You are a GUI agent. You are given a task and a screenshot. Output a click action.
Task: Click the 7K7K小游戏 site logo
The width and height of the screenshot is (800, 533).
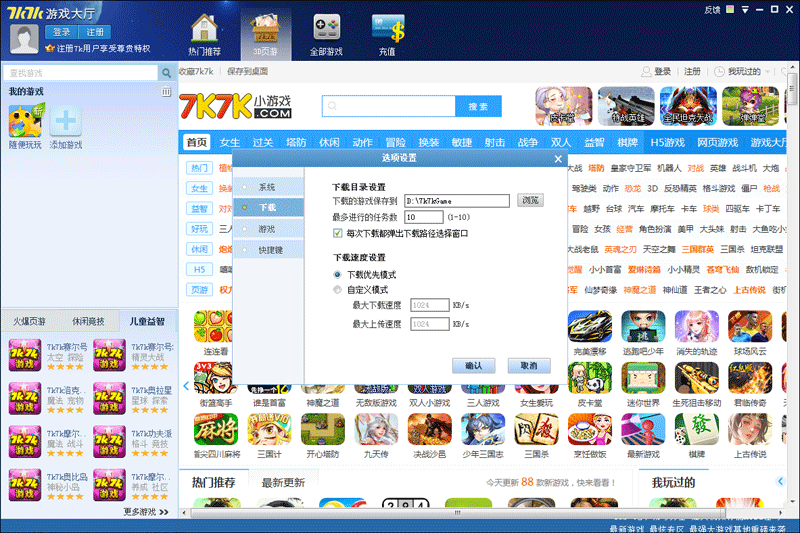235,106
